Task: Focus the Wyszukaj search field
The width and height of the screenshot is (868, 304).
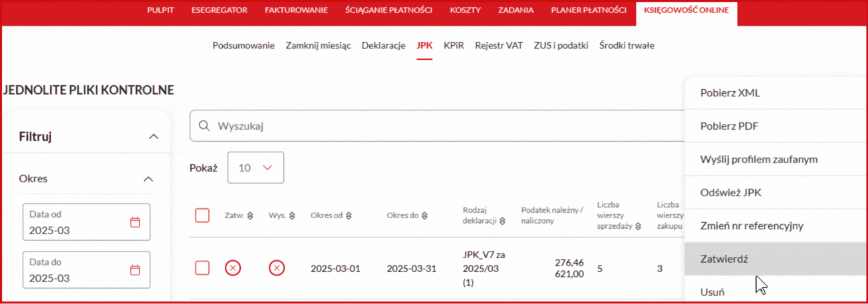Action: [439, 126]
